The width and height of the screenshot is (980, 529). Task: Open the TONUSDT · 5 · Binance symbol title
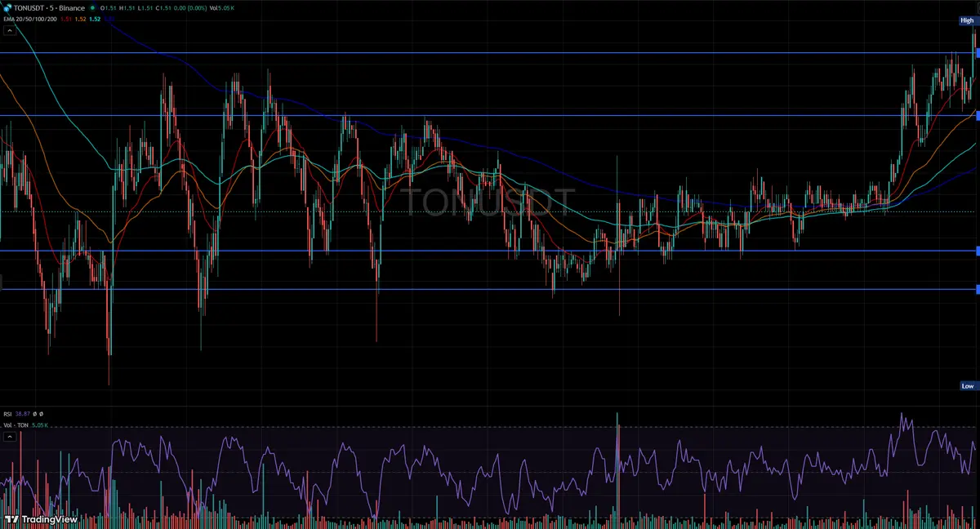[x=49, y=8]
